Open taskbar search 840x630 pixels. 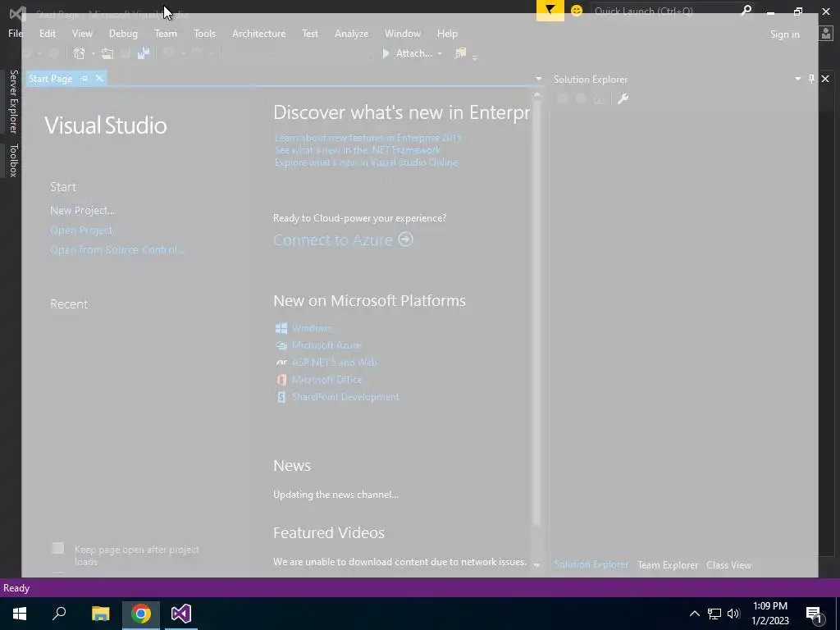[59, 614]
